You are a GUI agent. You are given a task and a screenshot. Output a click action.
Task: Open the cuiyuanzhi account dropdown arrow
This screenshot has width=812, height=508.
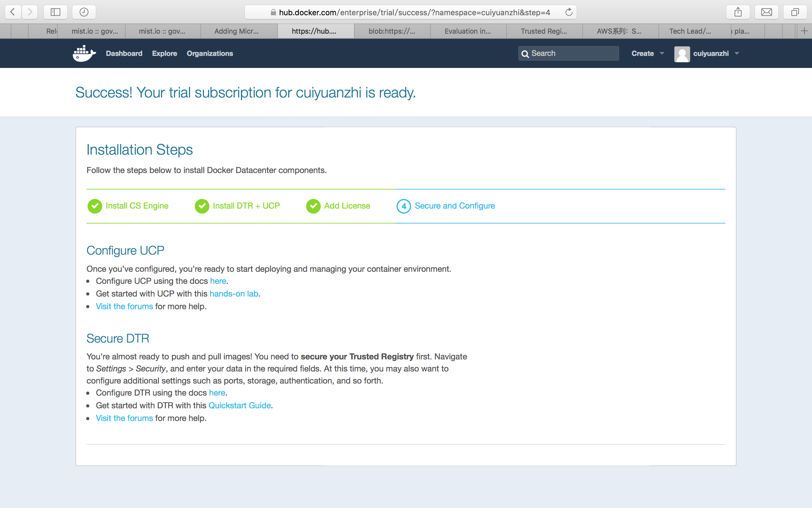click(x=737, y=53)
